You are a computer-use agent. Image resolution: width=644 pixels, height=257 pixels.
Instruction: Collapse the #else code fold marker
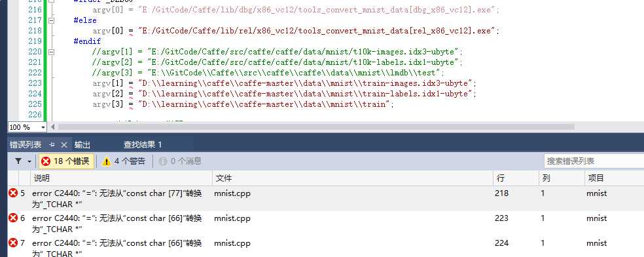coord(51,20)
